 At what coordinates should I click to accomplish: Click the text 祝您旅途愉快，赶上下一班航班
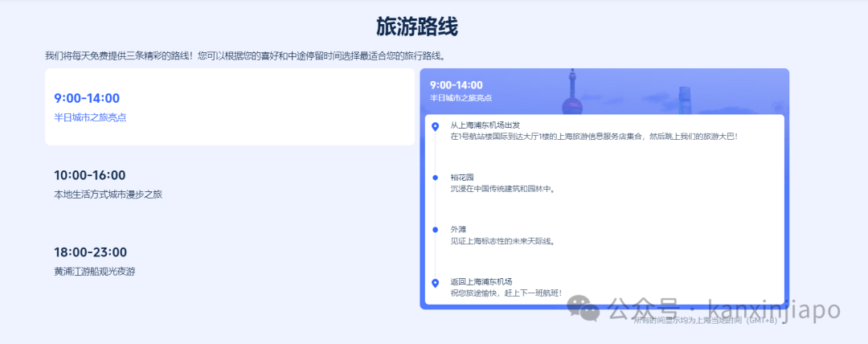506,293
